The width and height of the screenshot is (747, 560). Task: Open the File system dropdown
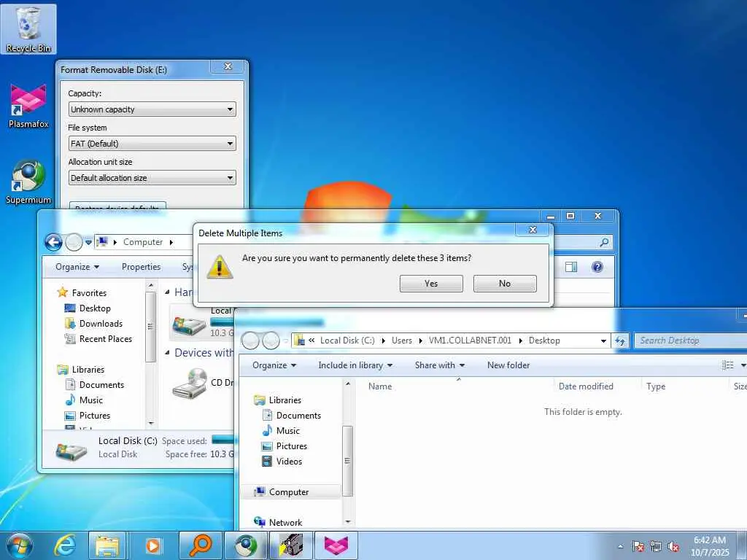(152, 144)
